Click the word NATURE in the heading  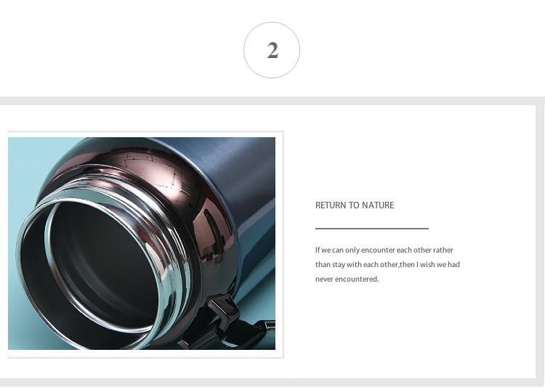[378, 205]
